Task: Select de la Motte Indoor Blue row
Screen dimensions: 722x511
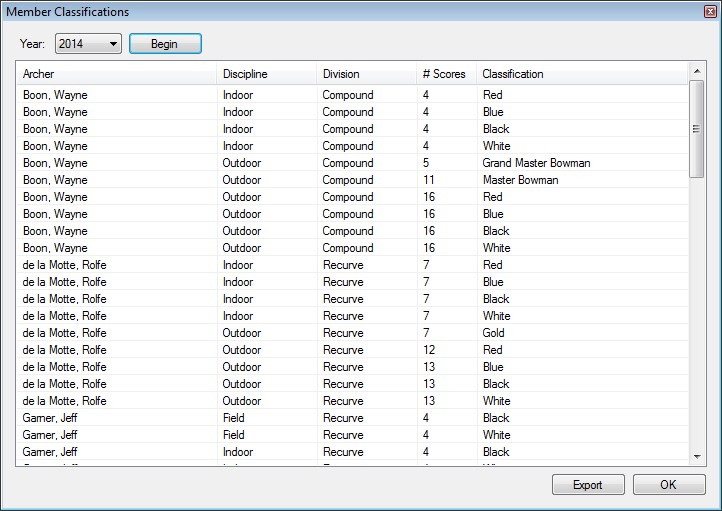Action: 353,282
